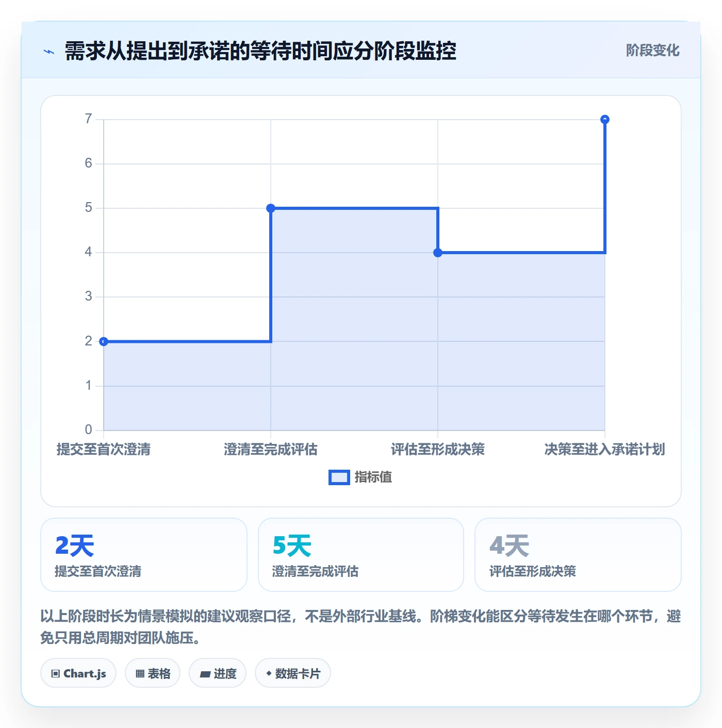The width and height of the screenshot is (722, 728).
Task: Click the Chart.js tag chip
Action: pos(78,673)
